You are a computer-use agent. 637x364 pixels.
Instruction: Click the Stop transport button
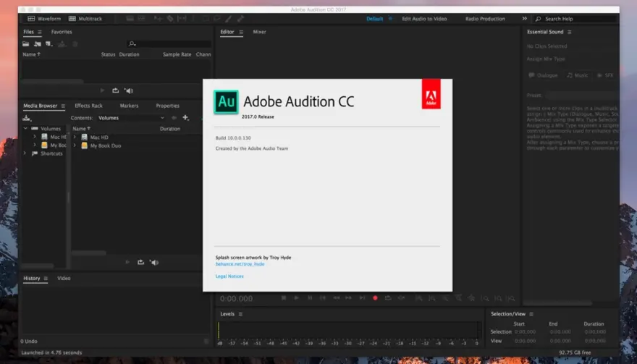(284, 298)
